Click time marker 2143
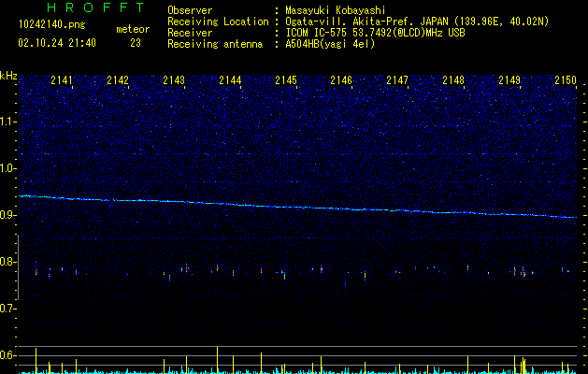588x374 pixels. point(174,80)
